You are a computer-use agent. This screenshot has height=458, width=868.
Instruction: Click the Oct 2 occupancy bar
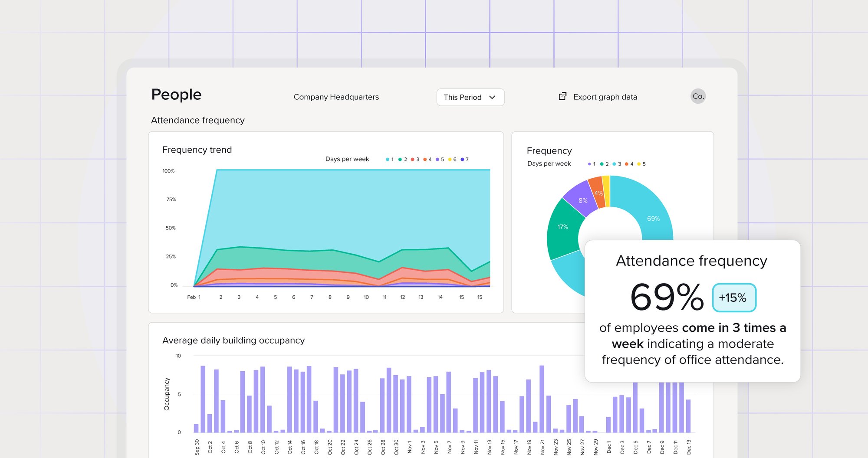[x=210, y=423]
